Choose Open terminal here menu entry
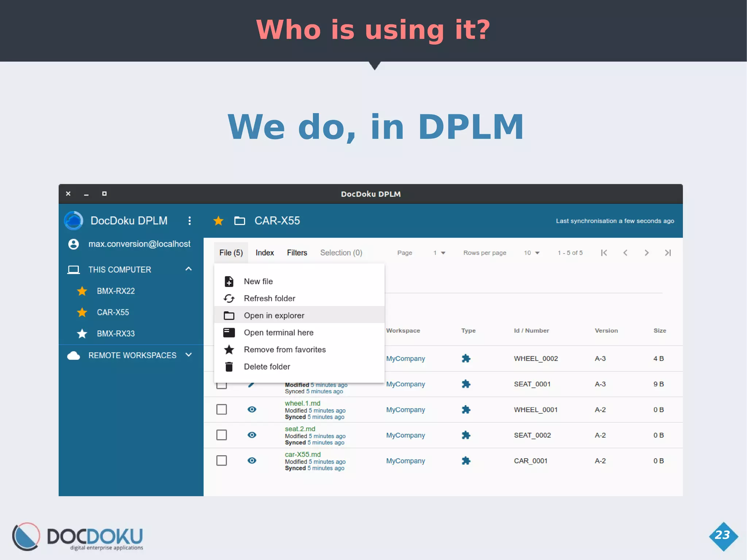 tap(299, 332)
